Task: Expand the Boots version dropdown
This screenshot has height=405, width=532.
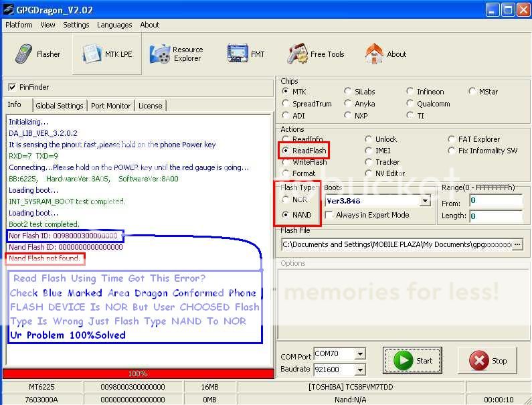Action: tap(425, 200)
